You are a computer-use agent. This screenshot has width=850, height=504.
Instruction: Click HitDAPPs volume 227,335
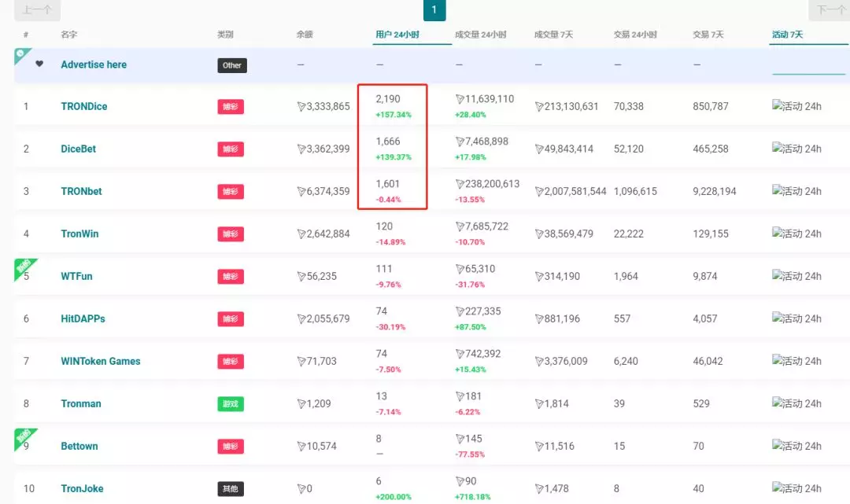click(479, 311)
